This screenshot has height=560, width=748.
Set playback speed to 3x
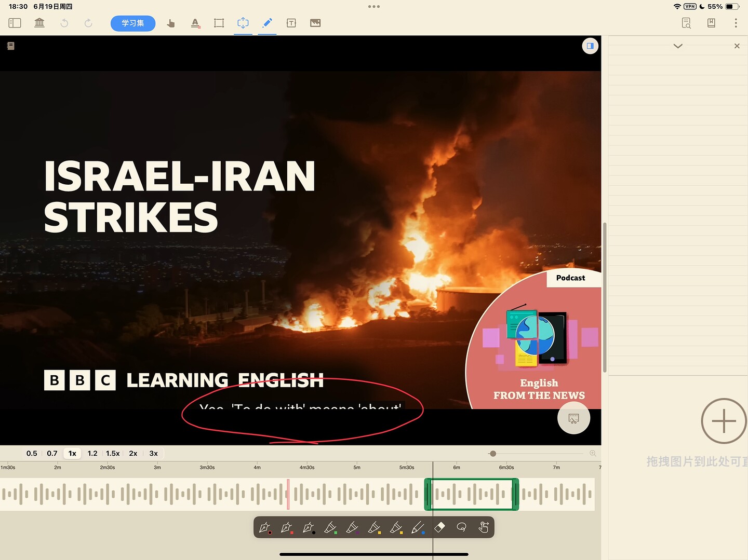tap(154, 454)
